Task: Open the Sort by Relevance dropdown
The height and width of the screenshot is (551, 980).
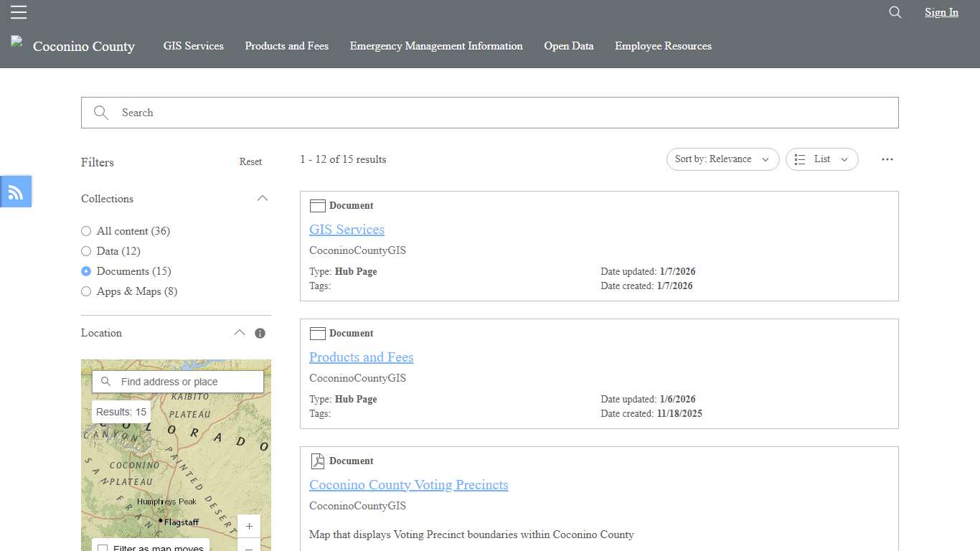Action: (722, 159)
